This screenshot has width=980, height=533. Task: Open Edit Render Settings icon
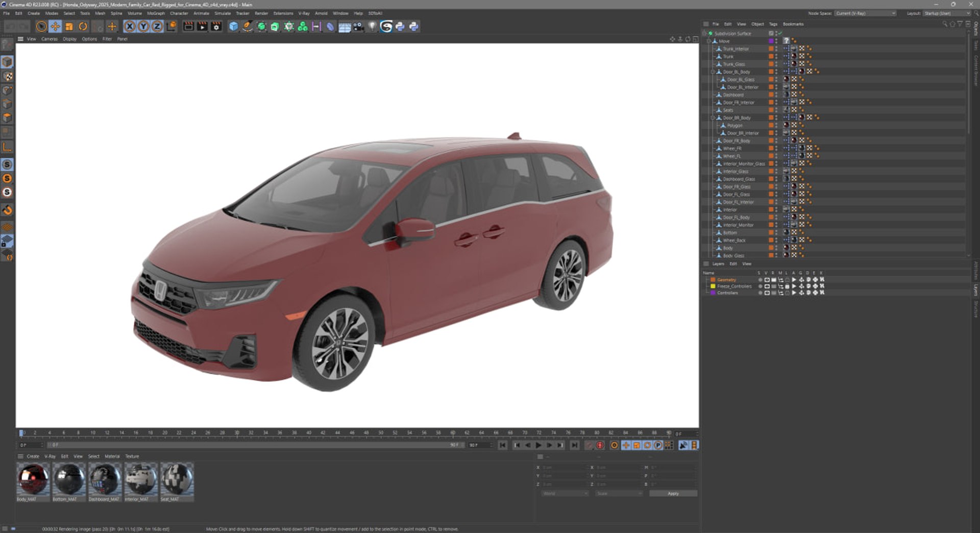[x=216, y=27]
